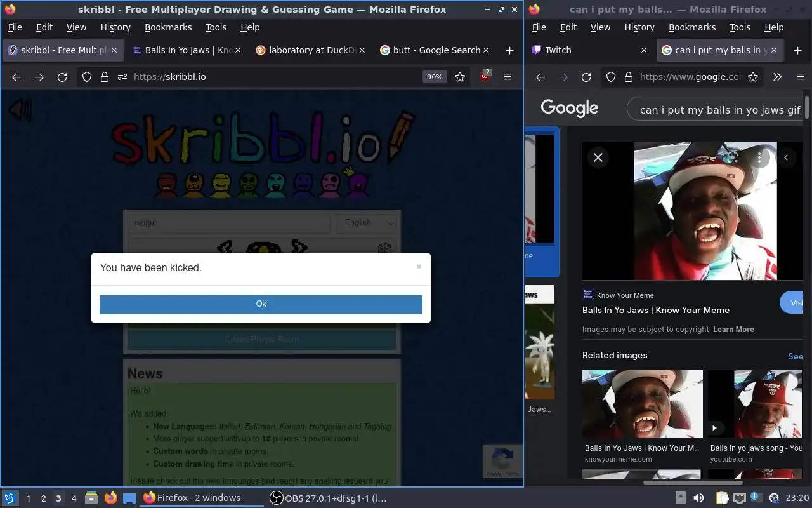Open the application launcher on the taskbar

click(10, 498)
